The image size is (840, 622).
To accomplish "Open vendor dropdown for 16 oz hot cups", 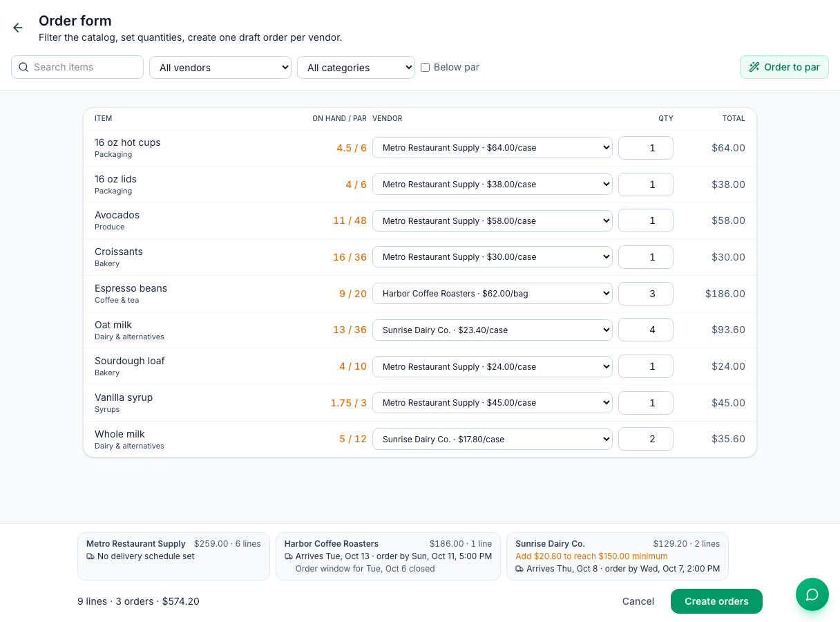I will pos(493,148).
